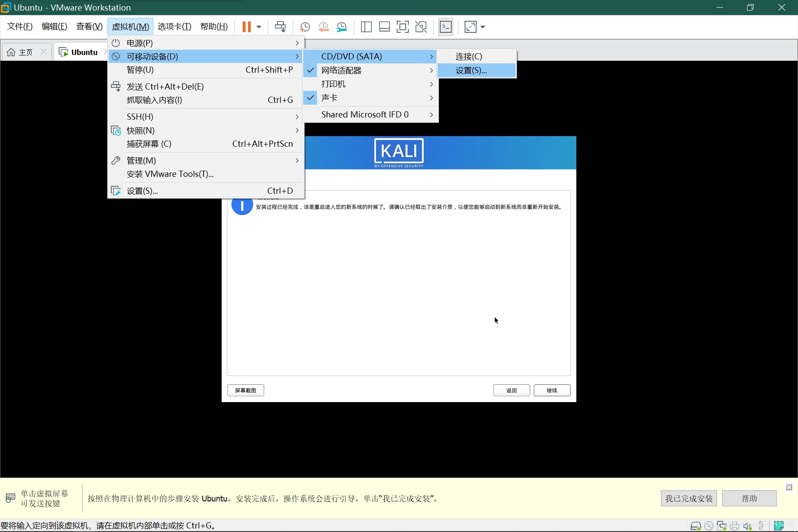The height and width of the screenshot is (532, 798).
Task: Click the Unity mode toolbar icon
Action: [421, 27]
